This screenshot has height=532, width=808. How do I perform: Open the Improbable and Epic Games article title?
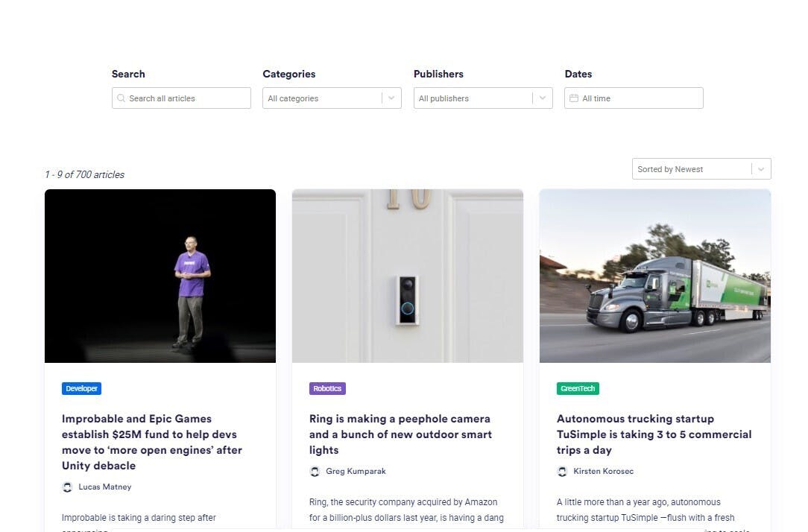(152, 442)
